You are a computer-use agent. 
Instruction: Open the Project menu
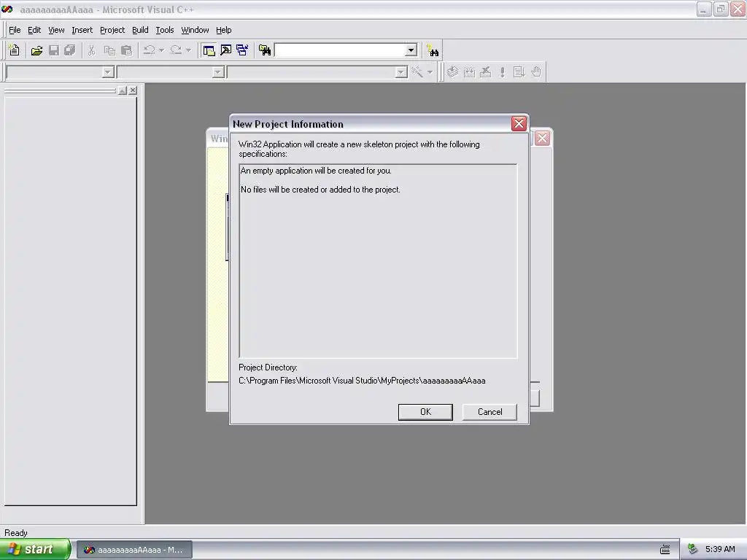point(112,30)
